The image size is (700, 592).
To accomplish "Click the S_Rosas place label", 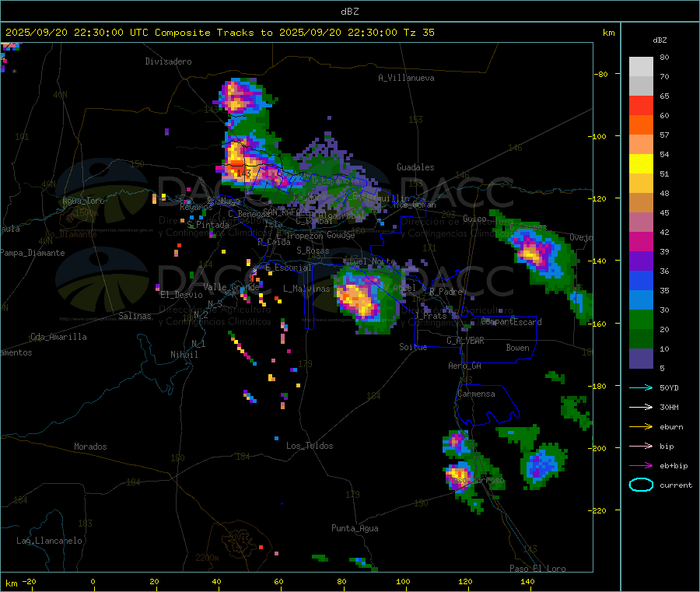I will pos(313,250).
